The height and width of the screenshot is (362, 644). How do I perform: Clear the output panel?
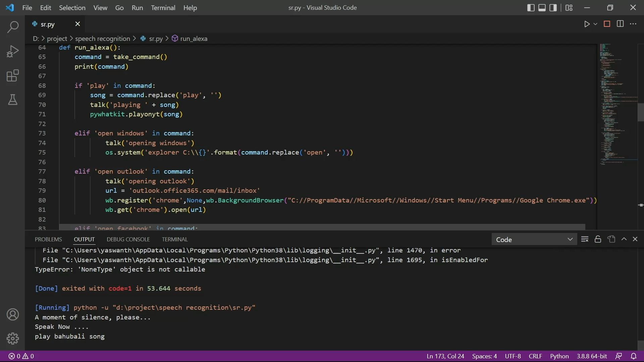point(585,239)
